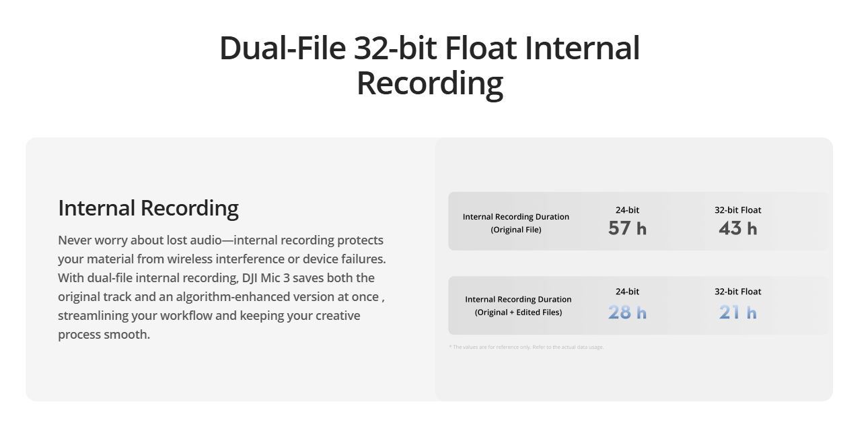This screenshot has width=868, height=429.
Task: Click the "Internal Recording" subheading
Action: (148, 208)
